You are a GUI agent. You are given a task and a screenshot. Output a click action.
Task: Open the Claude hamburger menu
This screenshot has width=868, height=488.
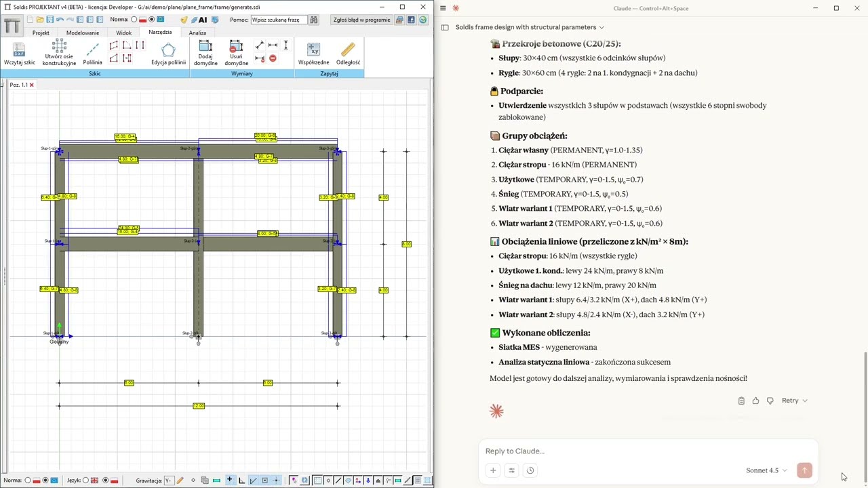pyautogui.click(x=443, y=8)
